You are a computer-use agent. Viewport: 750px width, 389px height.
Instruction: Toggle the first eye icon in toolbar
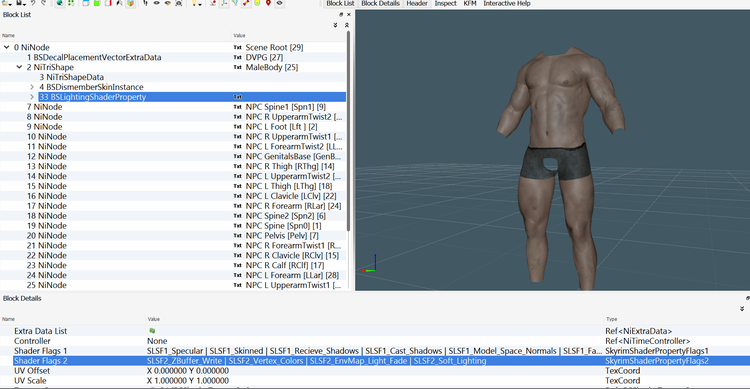point(156,3)
